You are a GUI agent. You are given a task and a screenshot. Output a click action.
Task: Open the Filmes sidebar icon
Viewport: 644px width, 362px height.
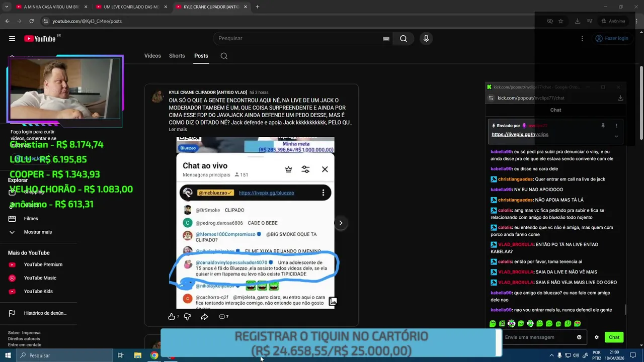[12, 219]
